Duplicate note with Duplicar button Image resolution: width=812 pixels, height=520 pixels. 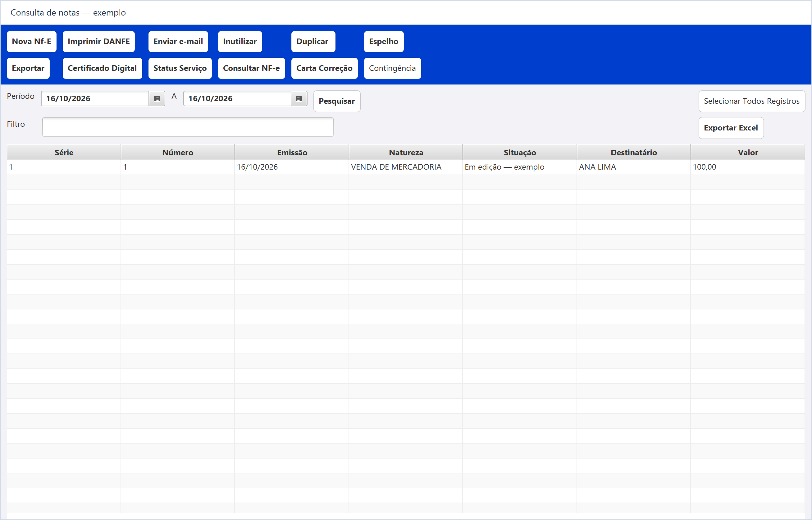pyautogui.click(x=313, y=42)
